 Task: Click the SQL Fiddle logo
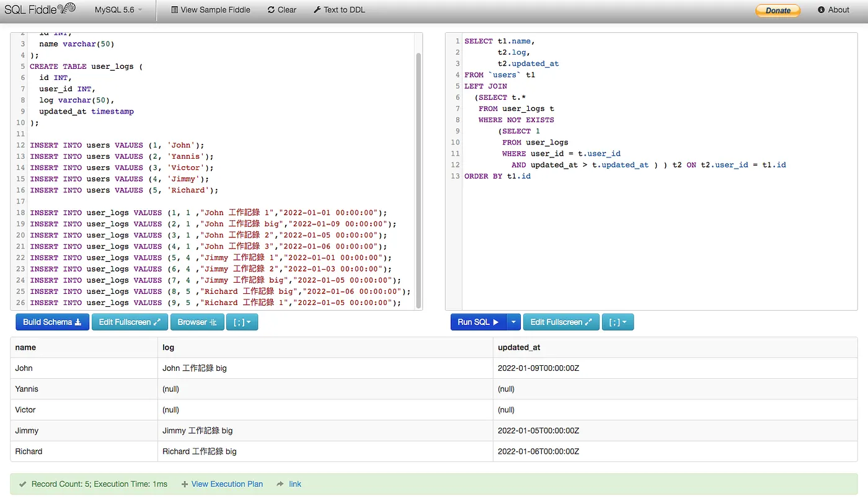click(x=40, y=9)
